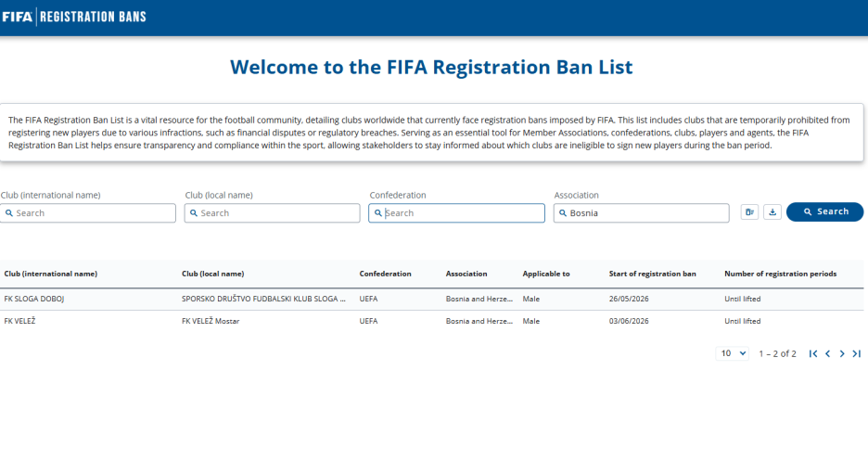
Task: Jump to last page of results
Action: click(x=856, y=353)
